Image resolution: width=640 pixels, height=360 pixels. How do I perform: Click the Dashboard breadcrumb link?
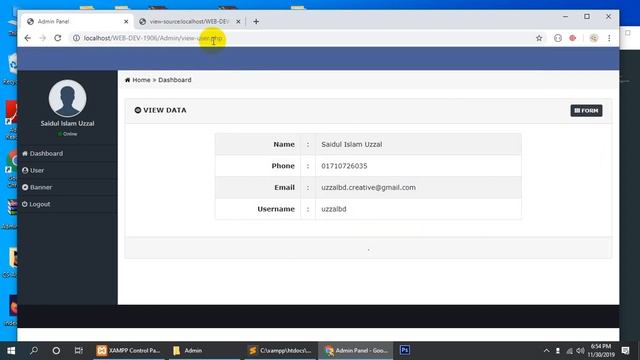coord(175,80)
